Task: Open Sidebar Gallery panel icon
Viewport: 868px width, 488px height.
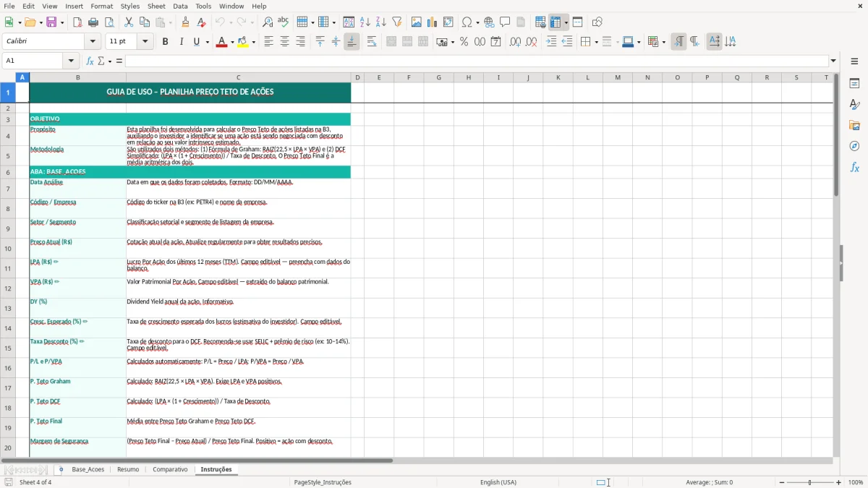Action: (854, 126)
